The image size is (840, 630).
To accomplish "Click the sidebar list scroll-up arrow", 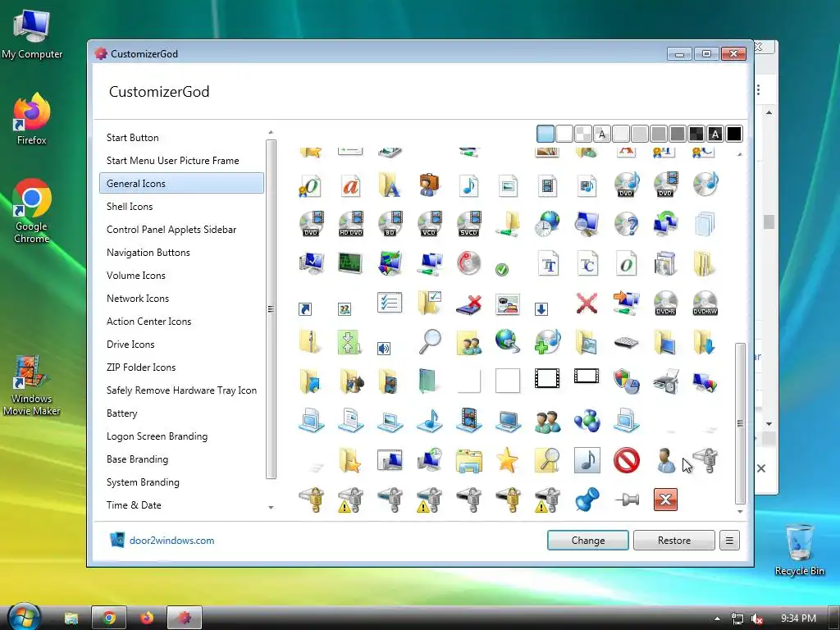I will click(x=271, y=132).
